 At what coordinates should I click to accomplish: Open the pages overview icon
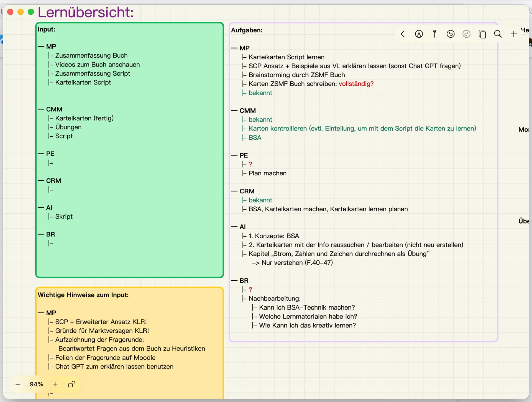[x=482, y=34]
